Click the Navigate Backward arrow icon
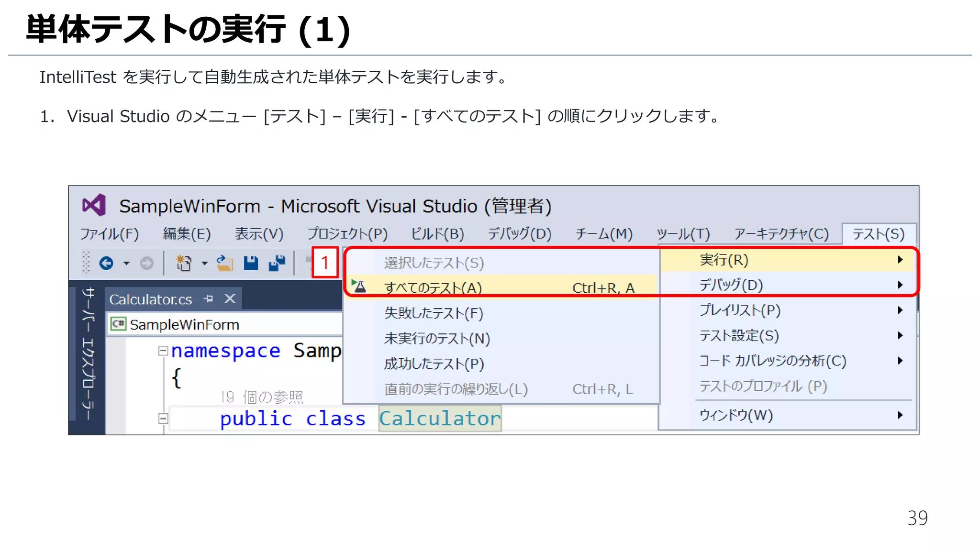This screenshot has height=551, width=980. coord(106,263)
